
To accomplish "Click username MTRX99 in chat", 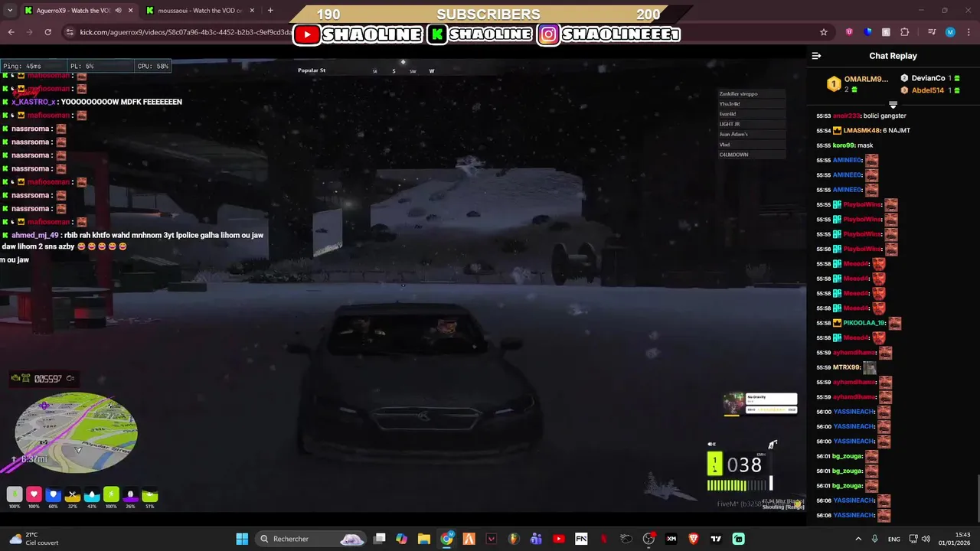I will tap(846, 368).
